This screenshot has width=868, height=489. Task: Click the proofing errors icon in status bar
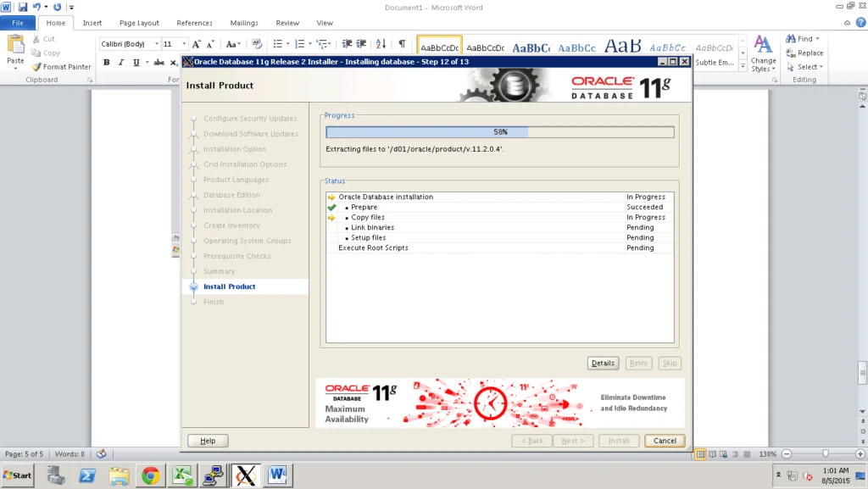coord(102,454)
